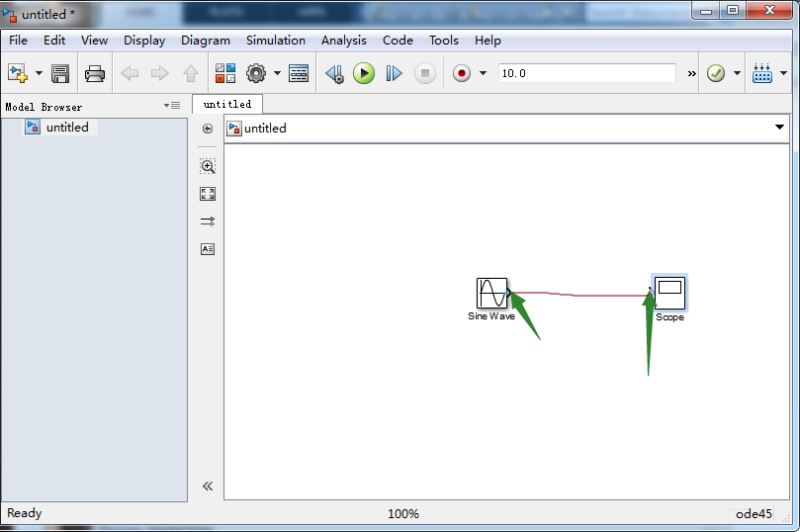Image resolution: width=800 pixels, height=532 pixels.
Task: Open dropdown arrow beside new model icon
Action: [x=39, y=73]
